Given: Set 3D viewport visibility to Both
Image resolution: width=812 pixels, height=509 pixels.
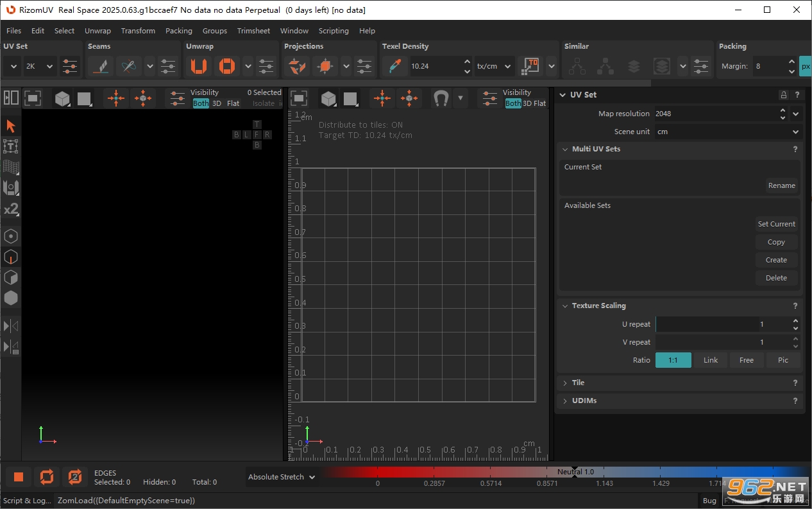Looking at the screenshot, I should [x=201, y=103].
